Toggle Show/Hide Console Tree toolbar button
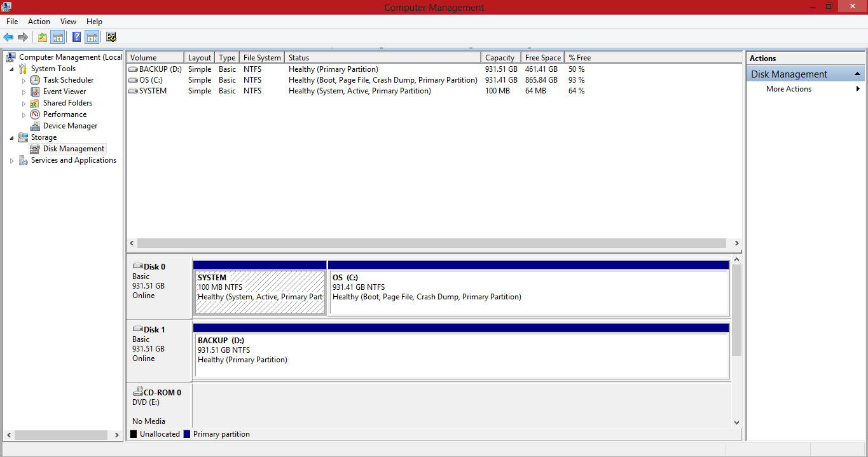The height and width of the screenshot is (457, 868). [58, 37]
